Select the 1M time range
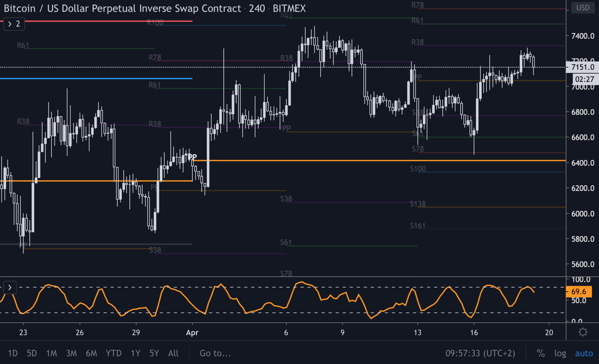 click(x=52, y=353)
